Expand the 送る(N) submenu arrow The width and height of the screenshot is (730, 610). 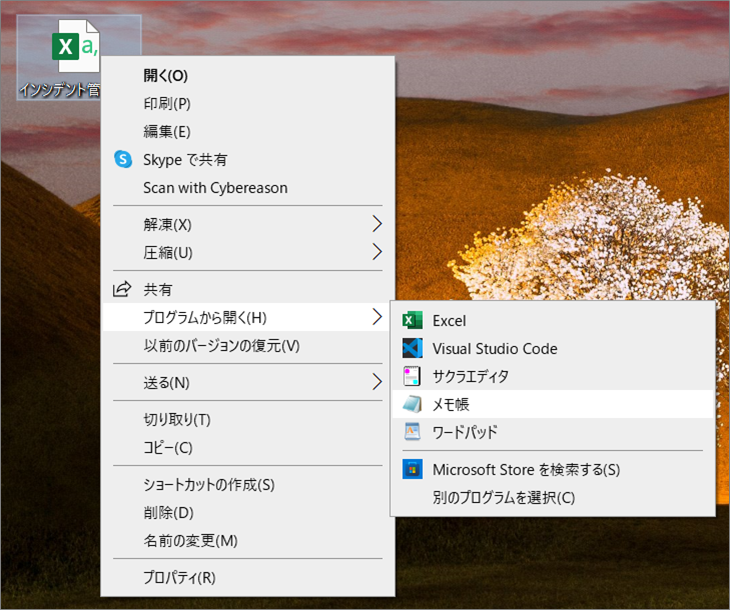377,382
